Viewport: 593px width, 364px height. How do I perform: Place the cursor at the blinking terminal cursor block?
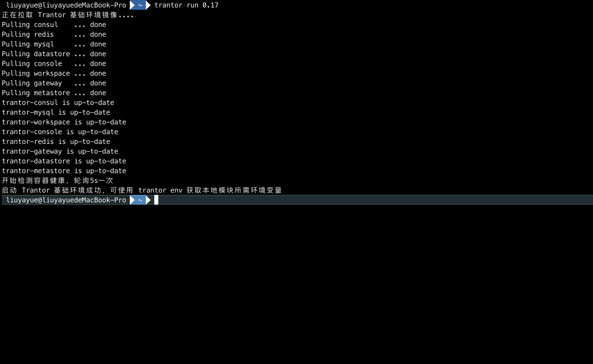click(156, 200)
